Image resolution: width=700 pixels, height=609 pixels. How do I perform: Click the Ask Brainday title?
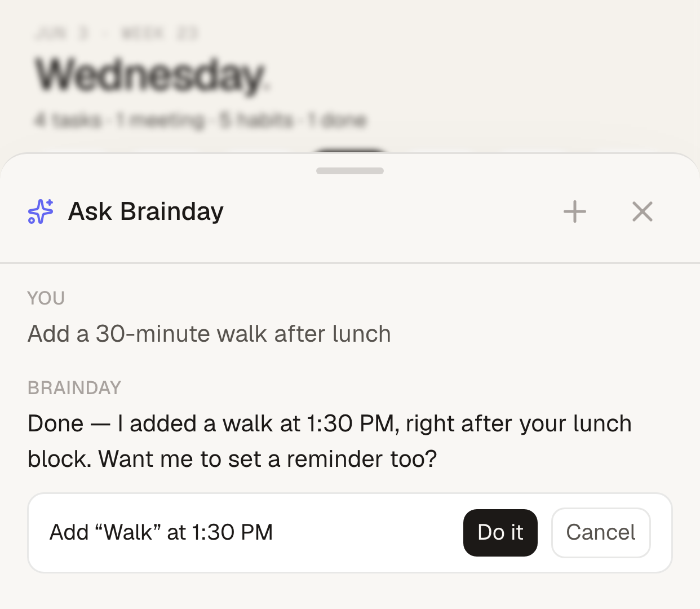coord(146,211)
